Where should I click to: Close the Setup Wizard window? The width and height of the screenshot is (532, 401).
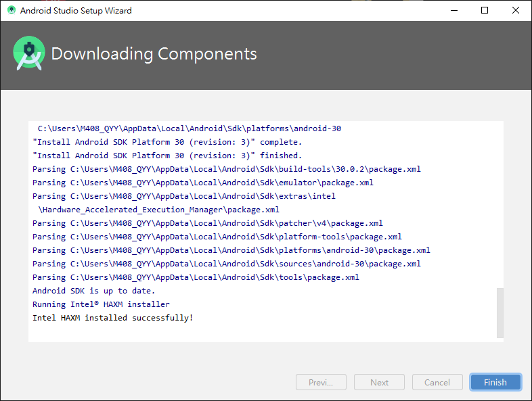click(x=515, y=11)
